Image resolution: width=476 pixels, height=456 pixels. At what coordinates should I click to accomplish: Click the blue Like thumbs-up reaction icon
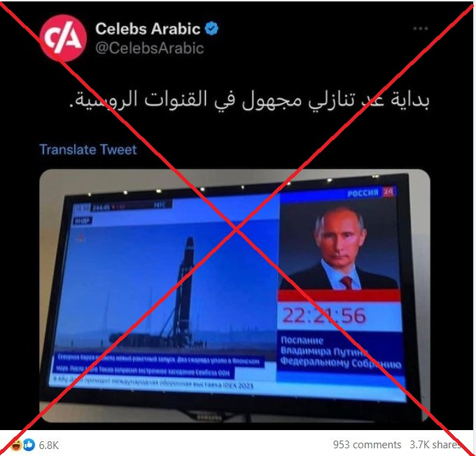click(x=29, y=445)
